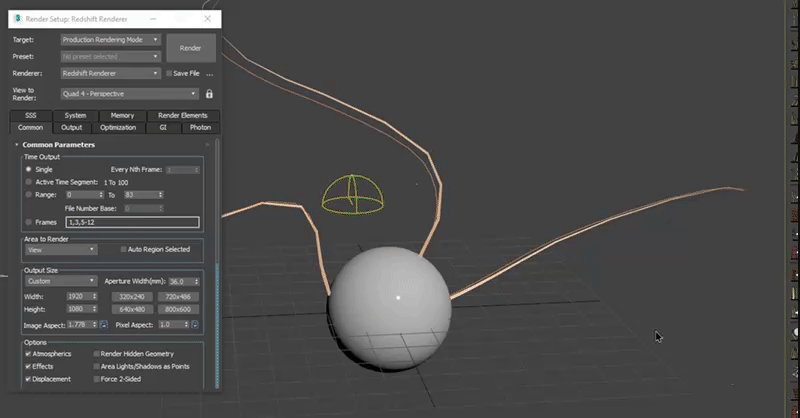Click the Pixel Aspect lock icon
800x418 pixels.
tap(195, 325)
